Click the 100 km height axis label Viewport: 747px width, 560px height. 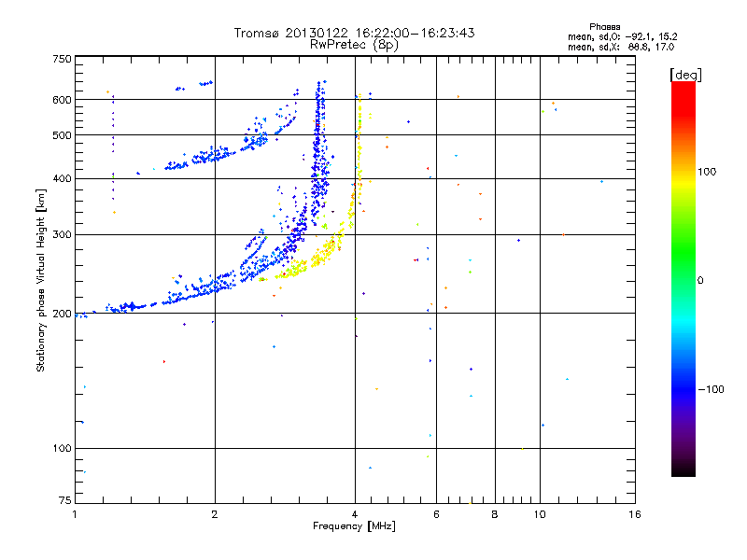coord(62,448)
